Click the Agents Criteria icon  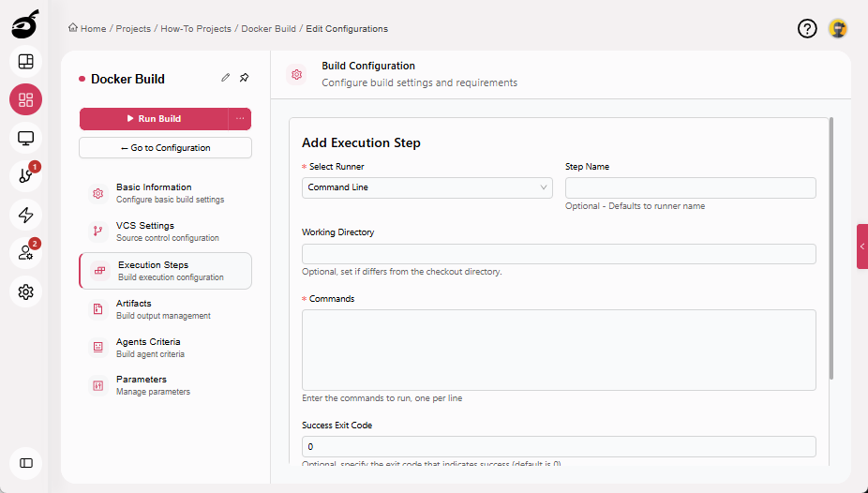(98, 347)
